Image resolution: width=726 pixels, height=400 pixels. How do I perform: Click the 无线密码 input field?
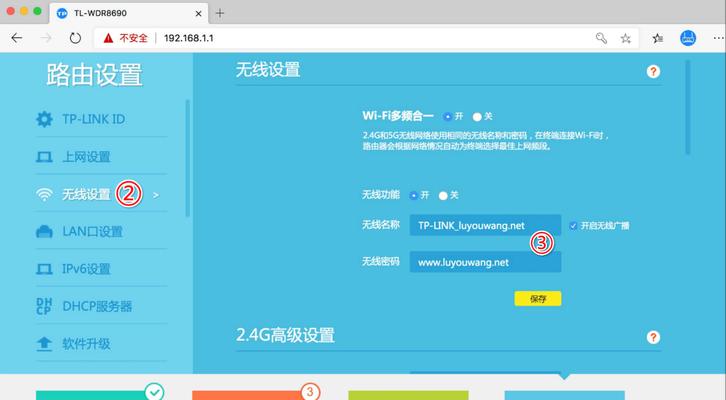coord(485,262)
